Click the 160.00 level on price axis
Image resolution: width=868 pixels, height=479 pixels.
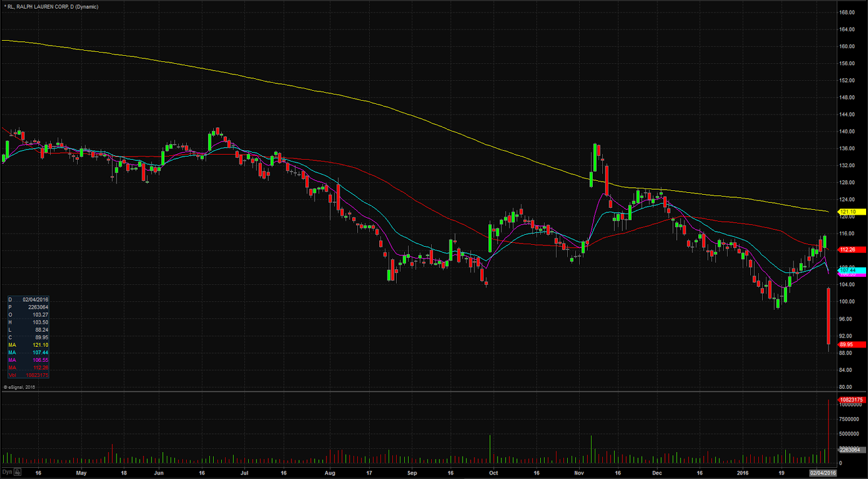point(847,46)
